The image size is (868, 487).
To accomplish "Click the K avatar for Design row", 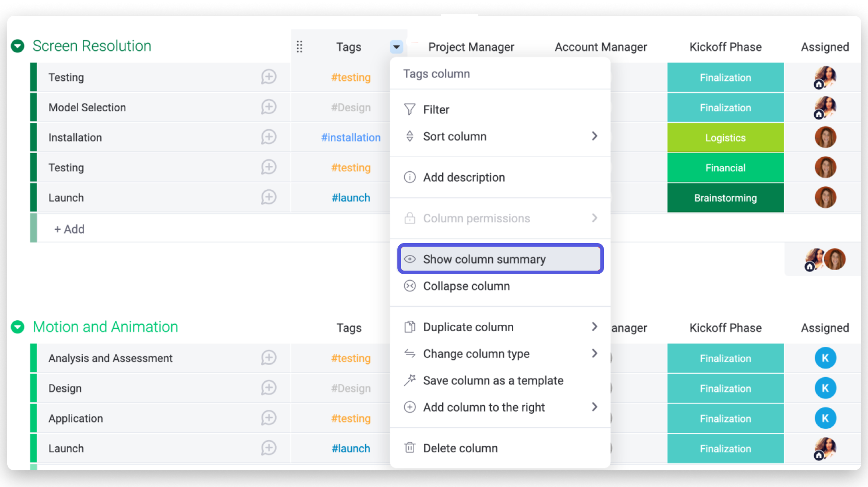I will [825, 388].
